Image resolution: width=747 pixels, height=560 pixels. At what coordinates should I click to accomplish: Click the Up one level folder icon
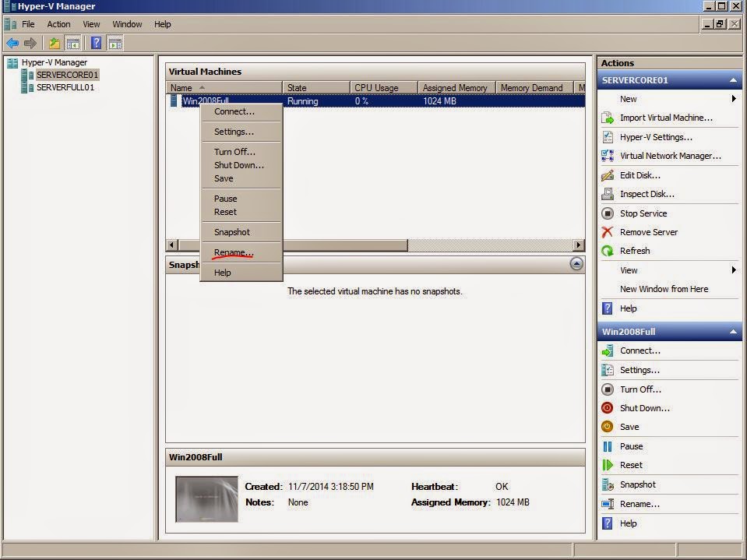(55, 44)
